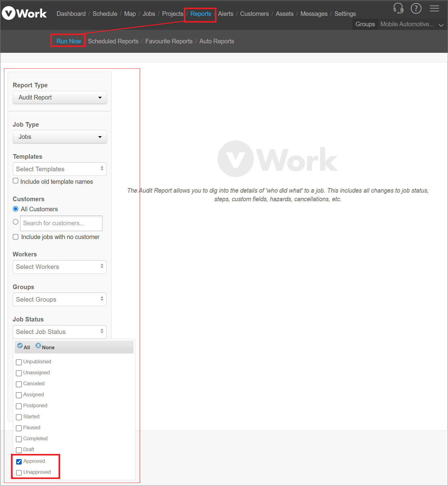
Task: Open the hamburger menu icon
Action: tap(434, 8)
